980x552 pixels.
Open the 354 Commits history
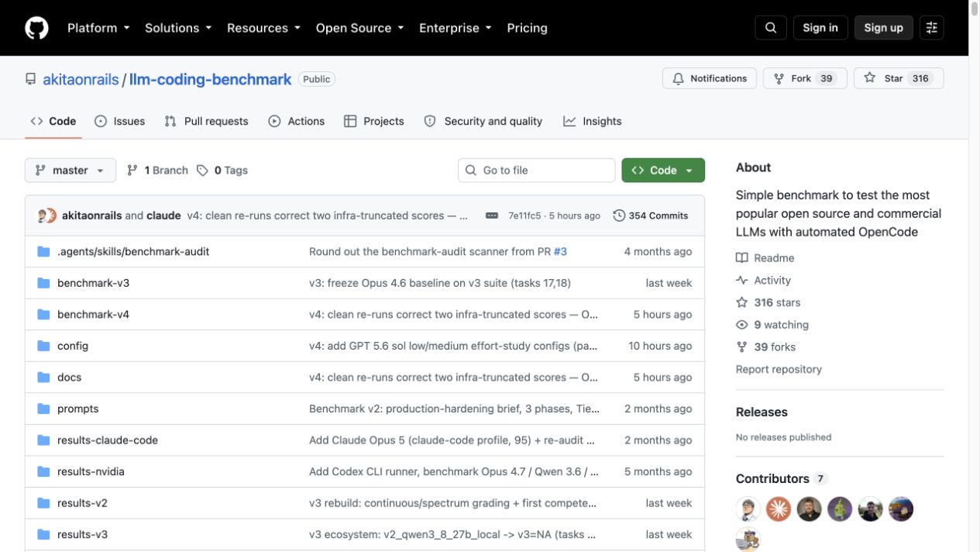[x=651, y=216]
